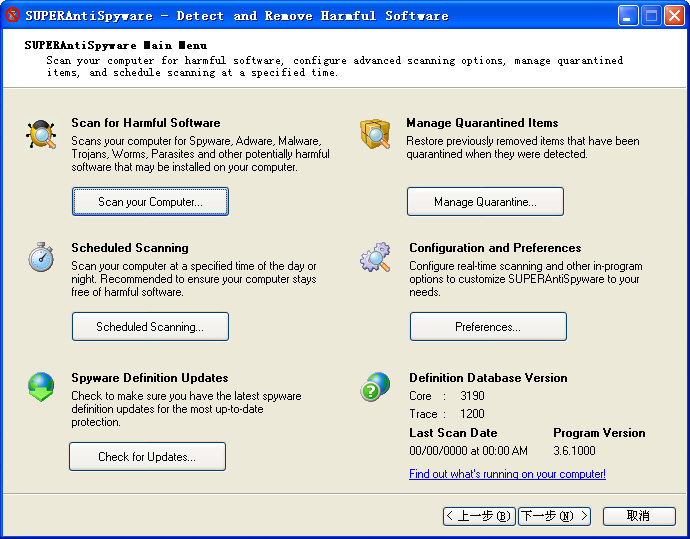Open Scheduled Scanning settings button

(150, 326)
